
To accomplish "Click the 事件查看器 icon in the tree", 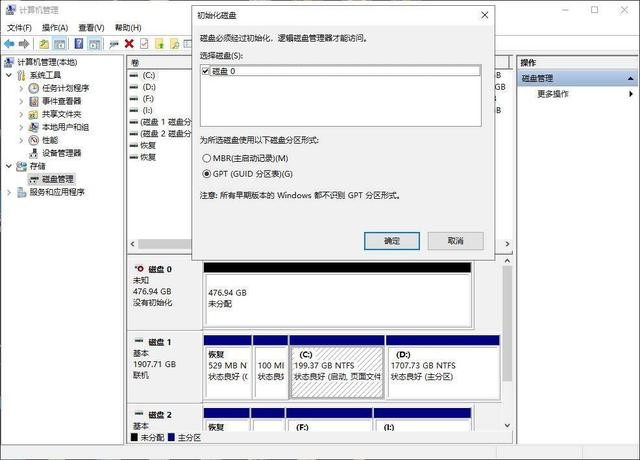I will coord(33,101).
